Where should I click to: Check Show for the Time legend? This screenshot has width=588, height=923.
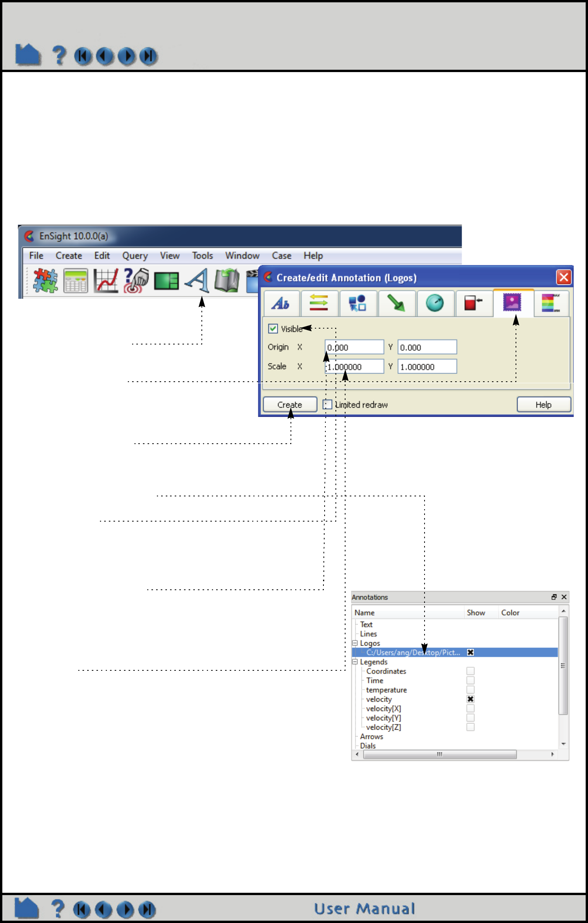click(x=471, y=680)
